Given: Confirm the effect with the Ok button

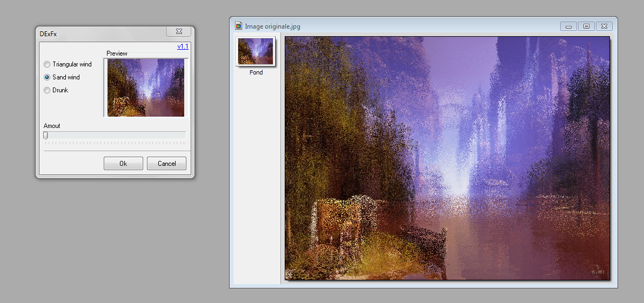Looking at the screenshot, I should click(123, 164).
